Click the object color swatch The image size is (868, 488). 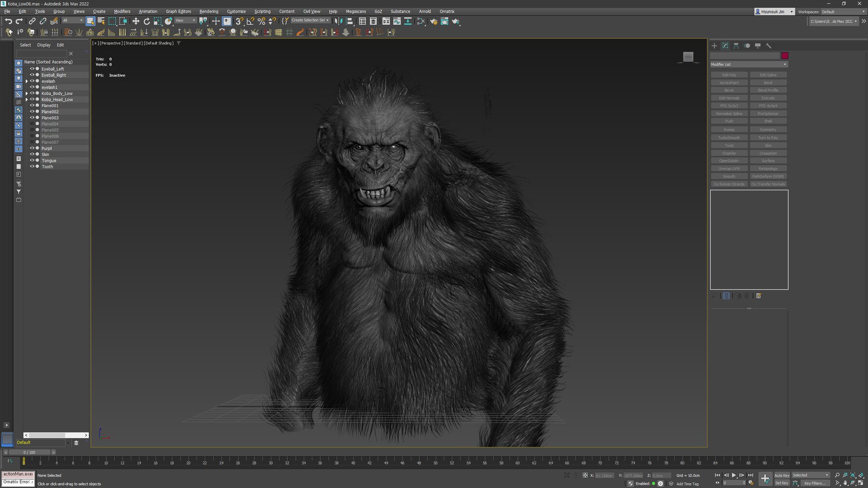785,56
